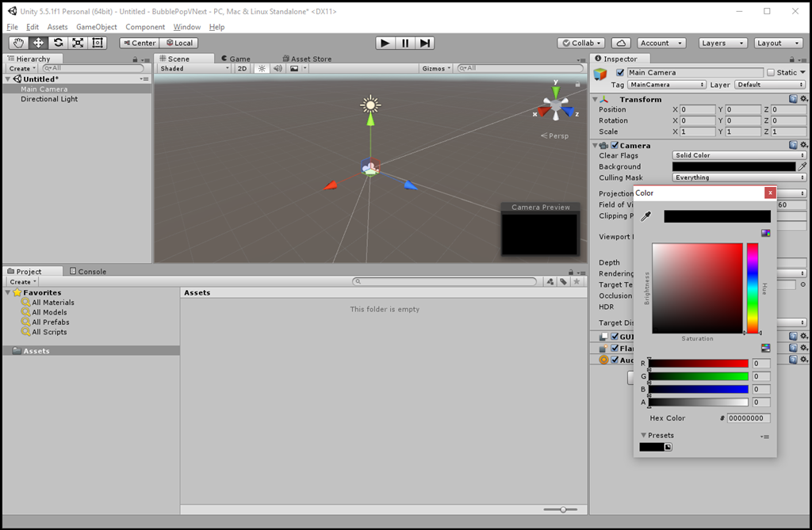Viewport: 812px width, 530px height.
Task: Click the Hue vertical slider
Action: pyautogui.click(x=753, y=288)
